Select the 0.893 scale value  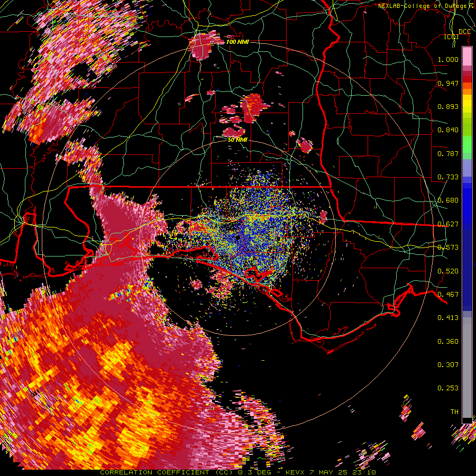(x=448, y=106)
